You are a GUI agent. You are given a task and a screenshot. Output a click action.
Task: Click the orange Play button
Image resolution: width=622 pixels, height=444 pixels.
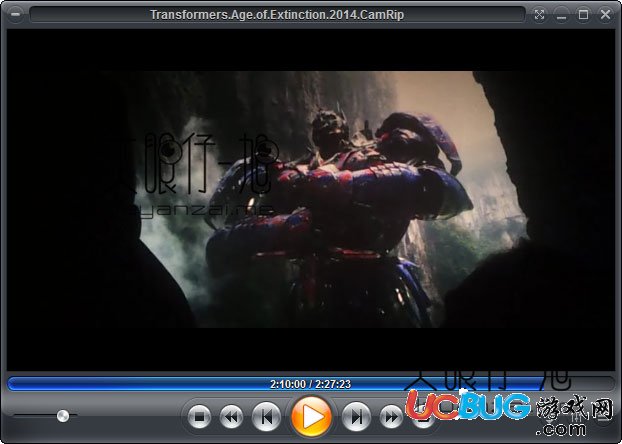point(311,417)
